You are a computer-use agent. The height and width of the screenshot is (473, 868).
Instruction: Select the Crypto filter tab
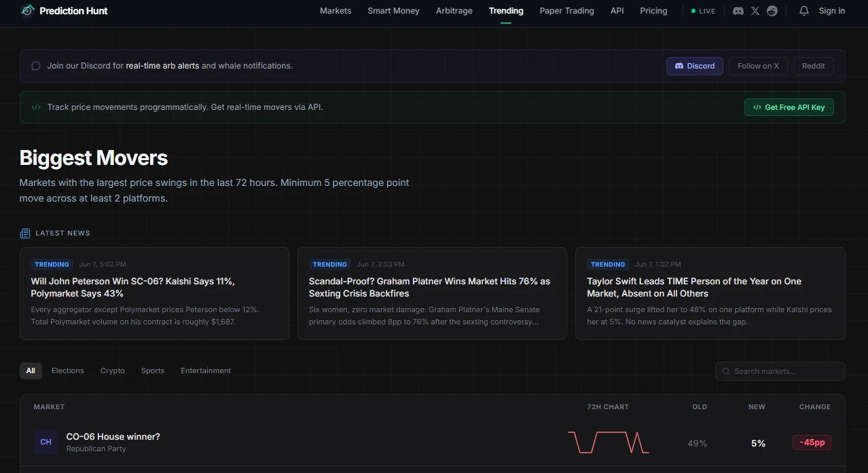pyautogui.click(x=113, y=371)
